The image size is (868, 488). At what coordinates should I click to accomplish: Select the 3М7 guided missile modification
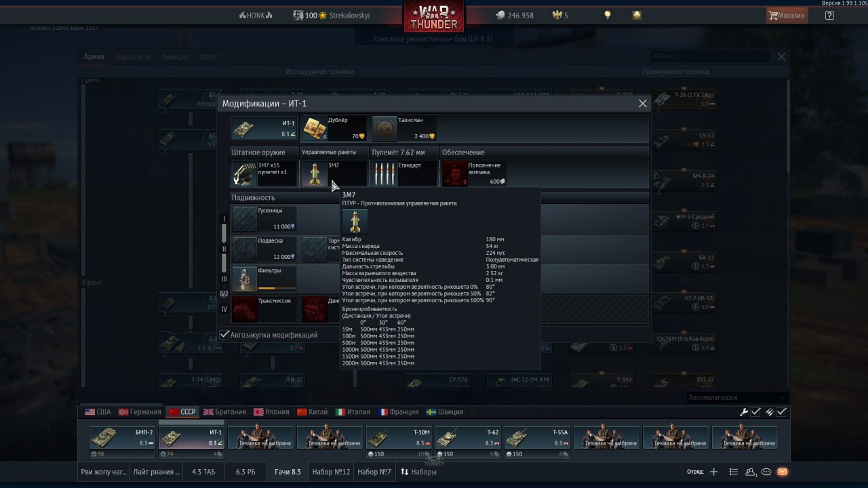tap(334, 174)
